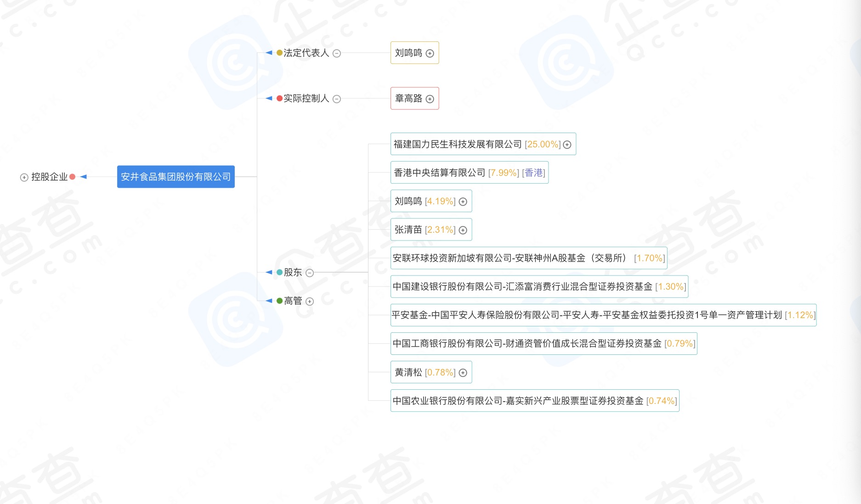Open 黄清松 shareholder name text
Screen dimensions: 861x504
tap(408, 372)
